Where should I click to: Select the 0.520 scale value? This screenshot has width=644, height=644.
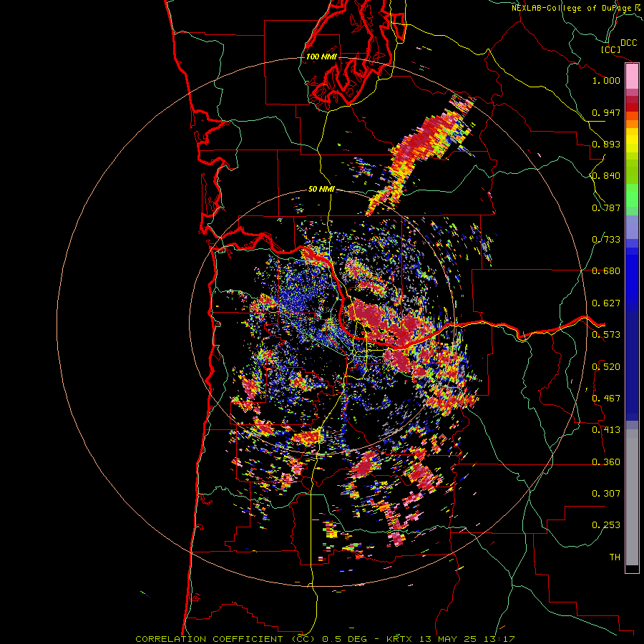606,367
